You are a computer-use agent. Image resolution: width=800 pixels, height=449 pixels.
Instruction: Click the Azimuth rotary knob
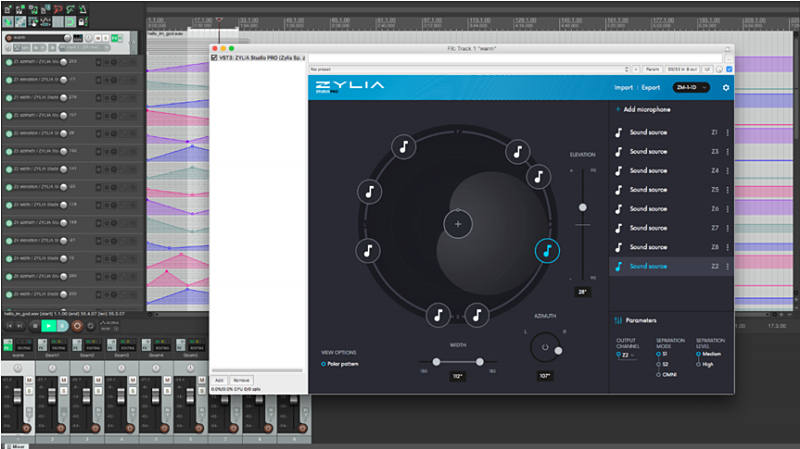click(545, 347)
